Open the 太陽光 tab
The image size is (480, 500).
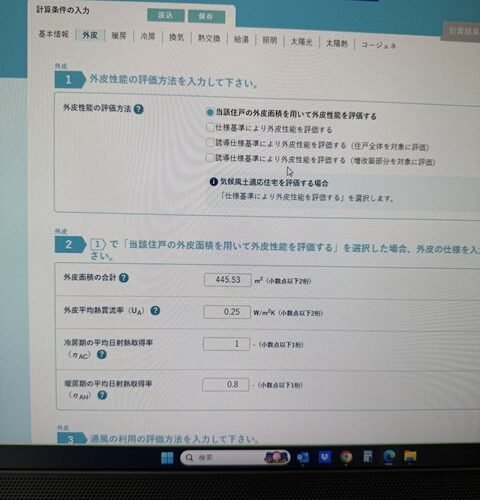coord(301,42)
